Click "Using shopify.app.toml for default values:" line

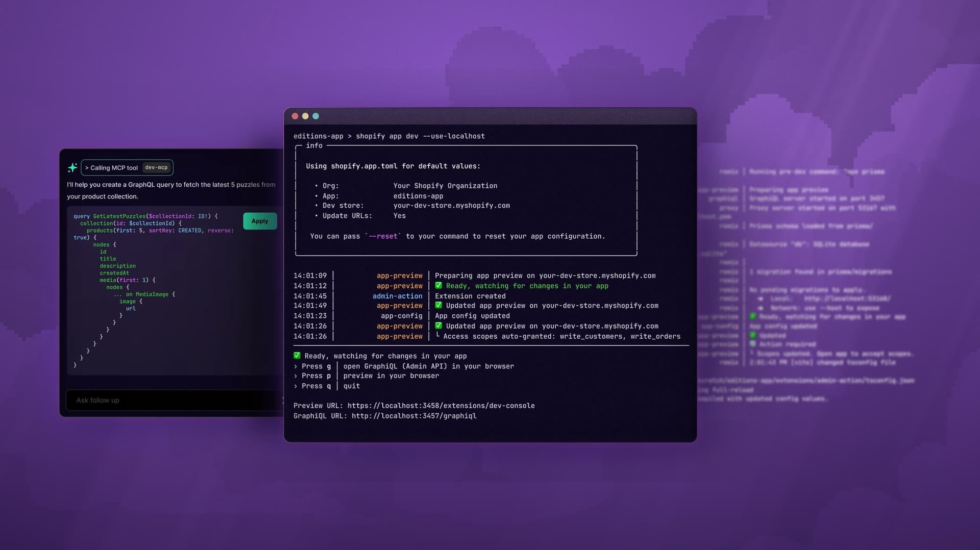click(393, 166)
